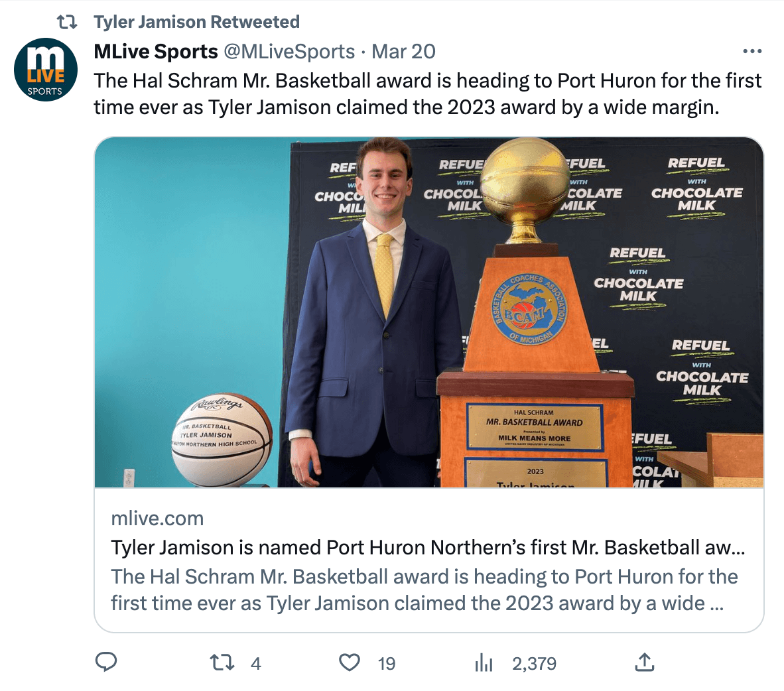
Task: Click the like count 19
Action: [387, 664]
